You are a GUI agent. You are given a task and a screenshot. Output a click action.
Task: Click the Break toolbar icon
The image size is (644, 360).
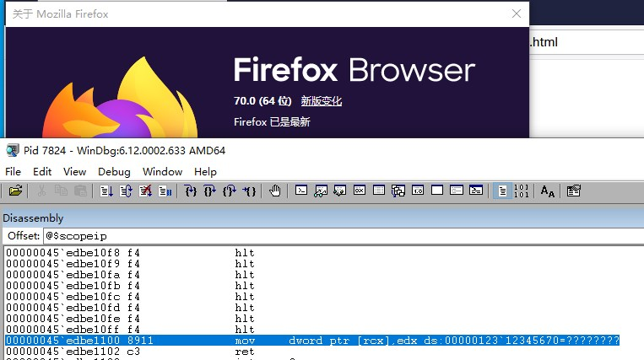pyautogui.click(x=165, y=191)
